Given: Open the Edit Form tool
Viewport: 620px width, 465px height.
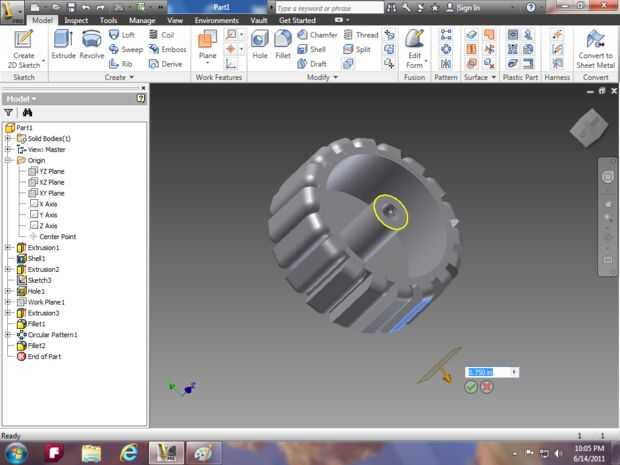Looking at the screenshot, I should pos(414,49).
